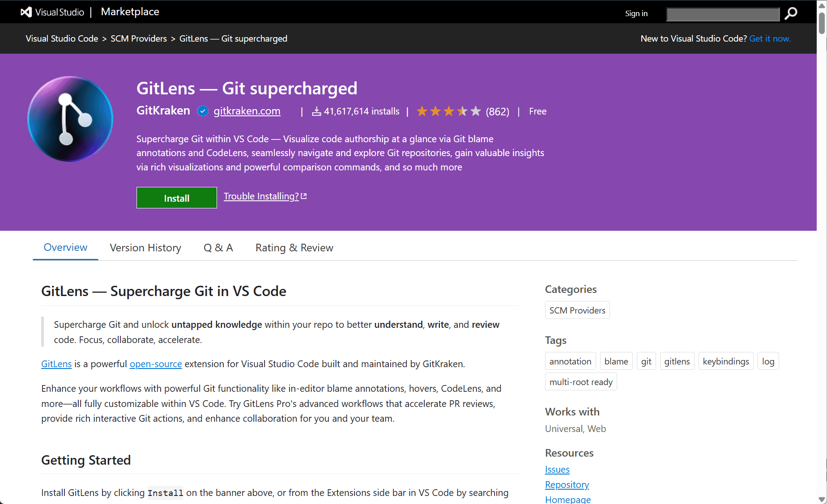Open the Q & A tab
Viewport: 827px width, 504px height.
[x=218, y=247]
